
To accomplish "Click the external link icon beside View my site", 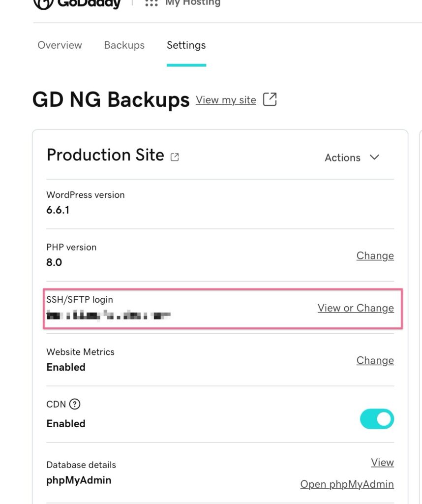I will pos(270,99).
